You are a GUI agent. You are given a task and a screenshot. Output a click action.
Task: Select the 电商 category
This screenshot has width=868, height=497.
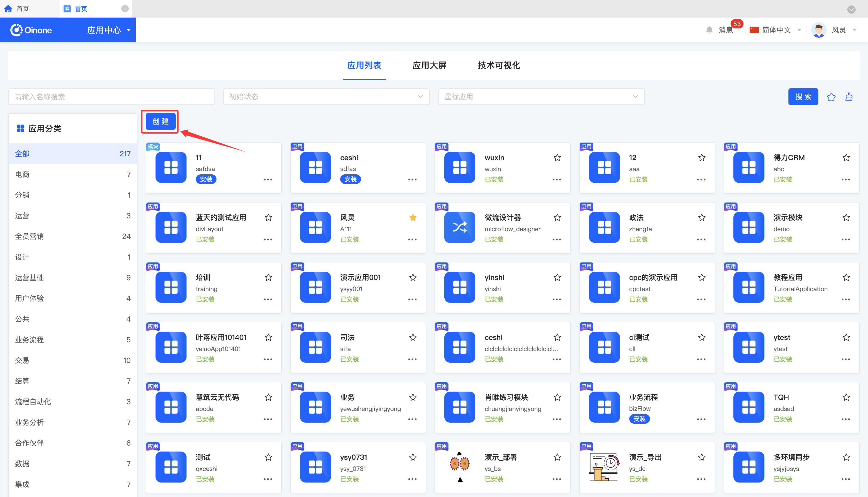(73, 174)
